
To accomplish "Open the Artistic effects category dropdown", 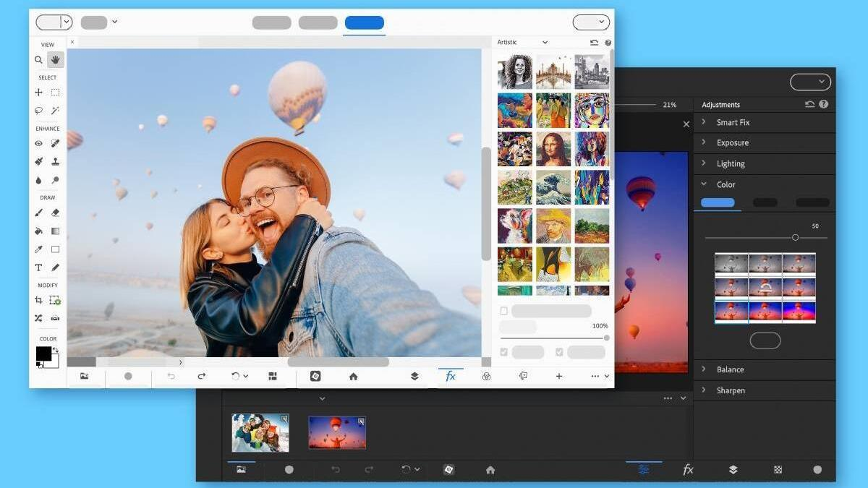I will click(x=522, y=43).
